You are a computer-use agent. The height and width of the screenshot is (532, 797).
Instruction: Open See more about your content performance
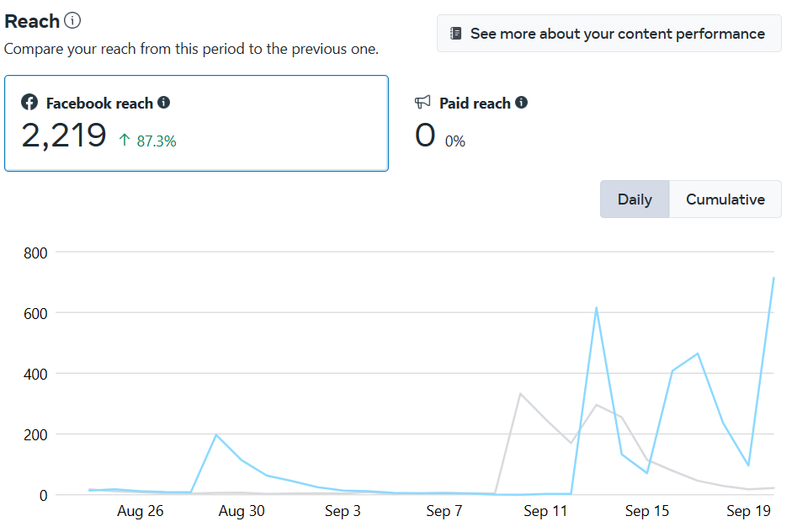point(608,34)
